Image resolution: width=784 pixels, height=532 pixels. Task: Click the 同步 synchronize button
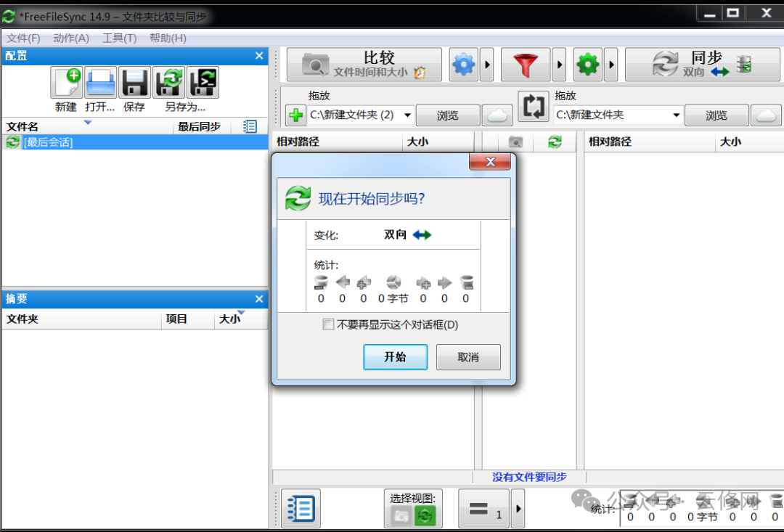[x=702, y=65]
